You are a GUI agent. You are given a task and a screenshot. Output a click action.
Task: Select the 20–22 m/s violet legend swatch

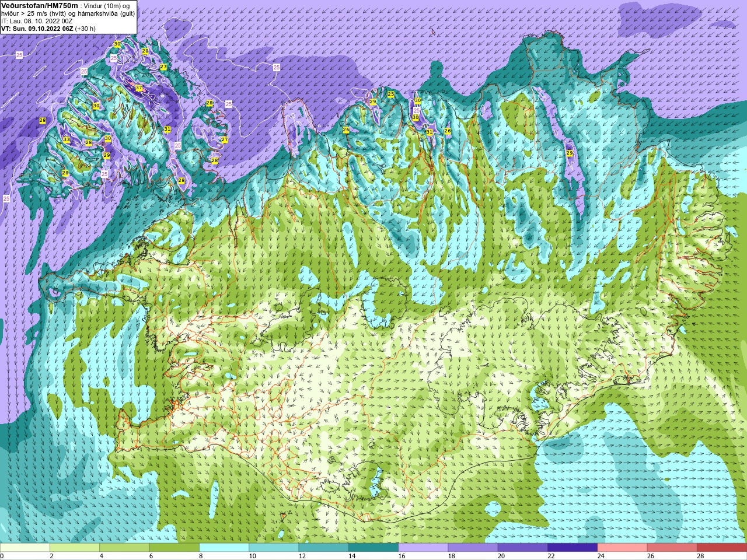click(523, 548)
